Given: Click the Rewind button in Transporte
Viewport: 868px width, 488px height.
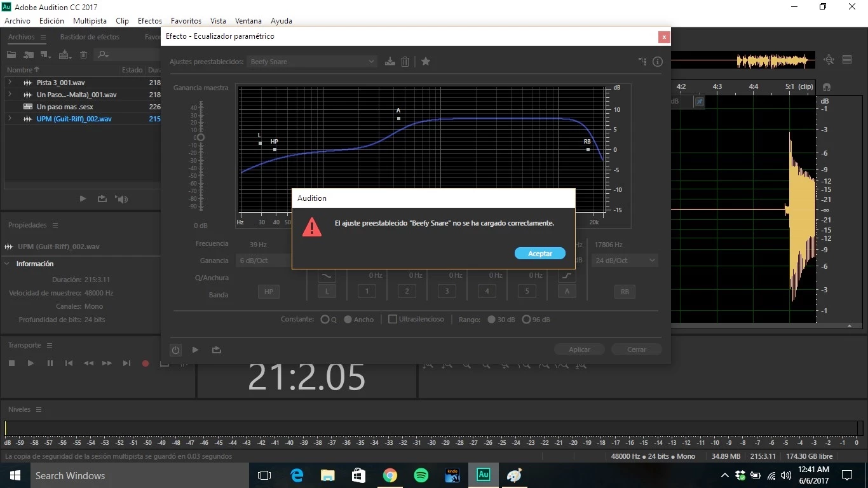Looking at the screenshot, I should tap(88, 363).
